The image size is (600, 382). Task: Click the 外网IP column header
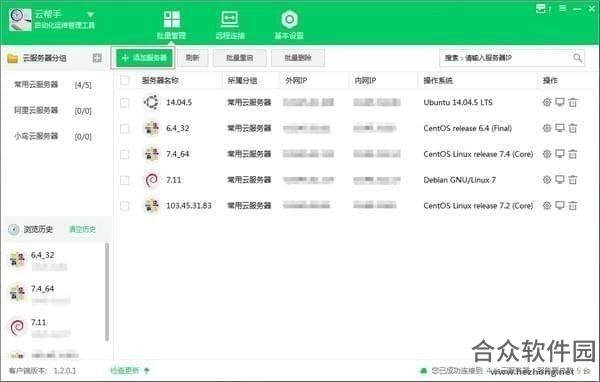(296, 80)
